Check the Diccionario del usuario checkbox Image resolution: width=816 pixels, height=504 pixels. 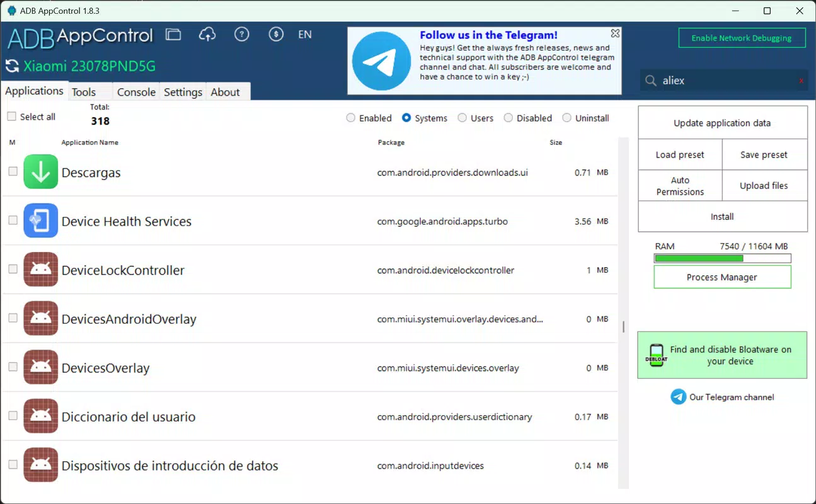click(x=13, y=416)
